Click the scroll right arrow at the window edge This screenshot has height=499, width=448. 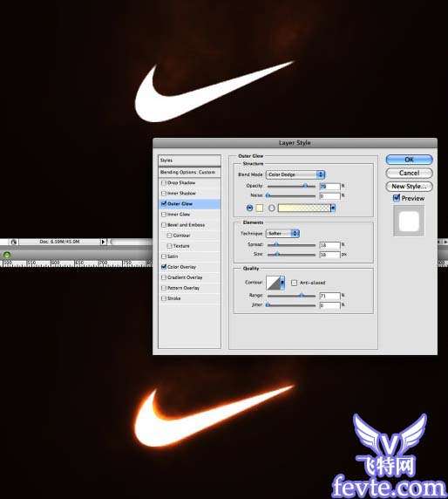[x=445, y=242]
